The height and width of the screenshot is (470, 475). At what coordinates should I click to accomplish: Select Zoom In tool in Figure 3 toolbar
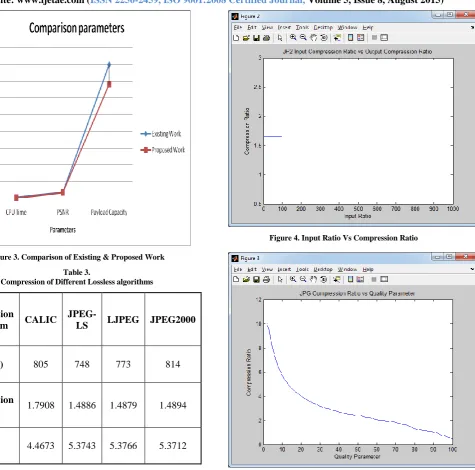pyautogui.click(x=293, y=279)
